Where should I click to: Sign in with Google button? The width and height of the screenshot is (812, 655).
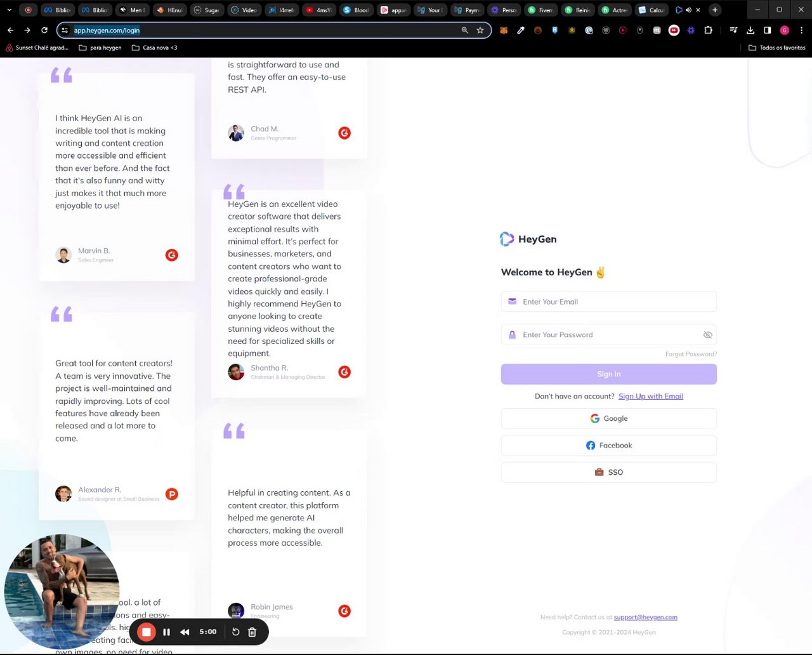(609, 418)
